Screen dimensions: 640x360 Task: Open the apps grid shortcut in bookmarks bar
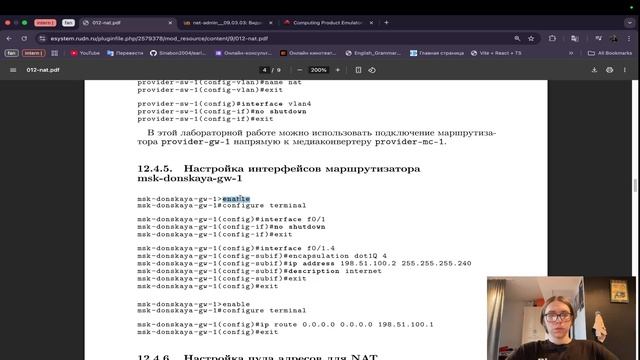point(54,53)
